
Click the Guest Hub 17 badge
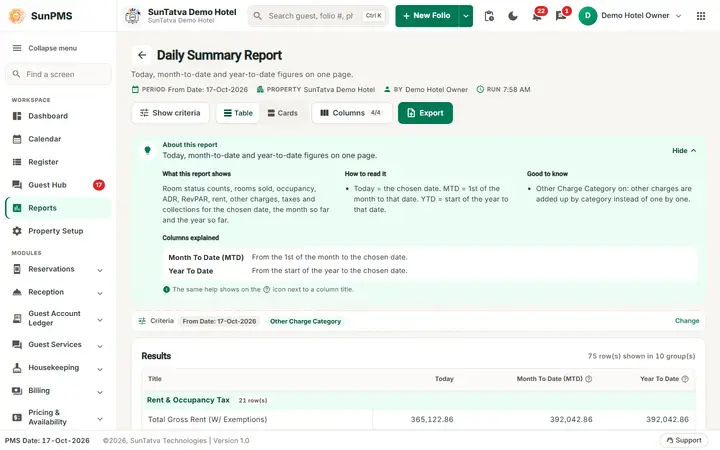pyautogui.click(x=99, y=185)
